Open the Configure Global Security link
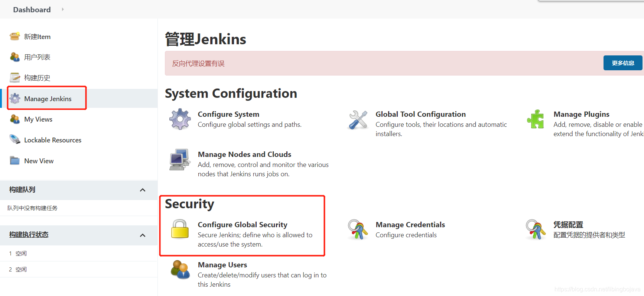This screenshot has width=644, height=296. pyautogui.click(x=243, y=225)
